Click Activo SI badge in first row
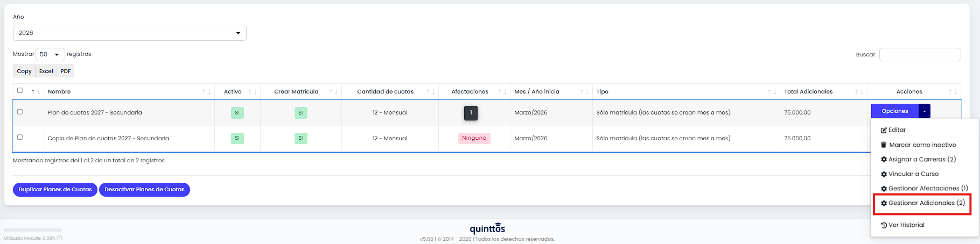Screen dimensions: 980x244 (237, 113)
